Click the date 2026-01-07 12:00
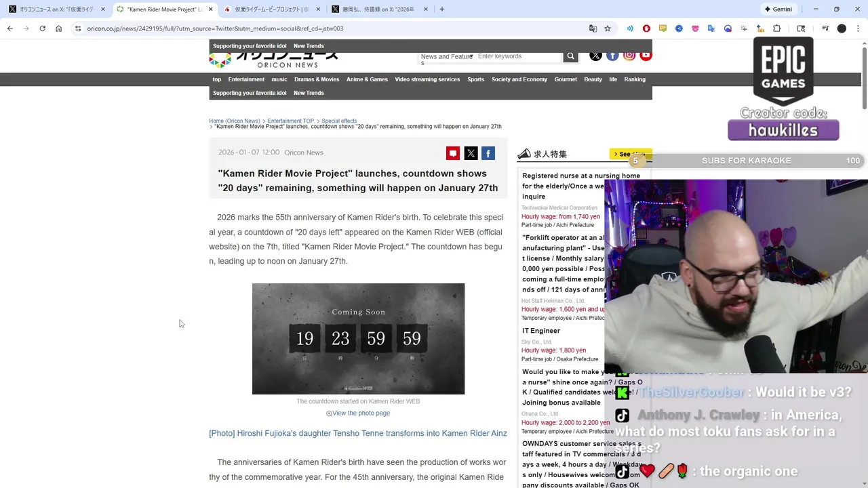 pyautogui.click(x=249, y=152)
